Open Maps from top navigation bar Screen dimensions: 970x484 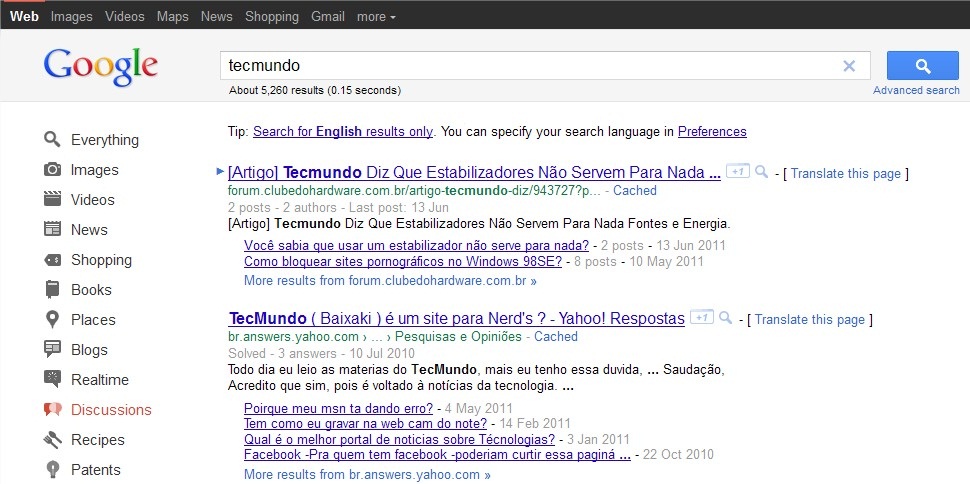(173, 17)
